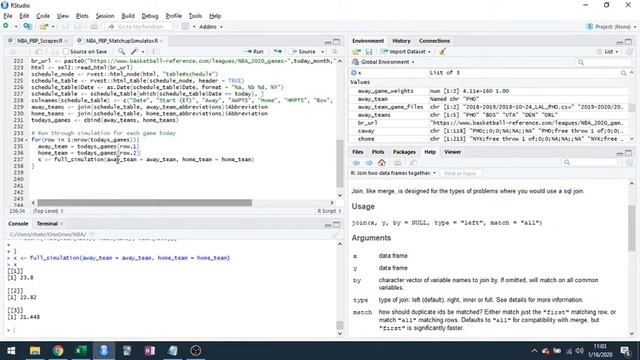The width and height of the screenshot is (640, 360).
Task: Click the Source button
Action: pyautogui.click(x=303, y=52)
